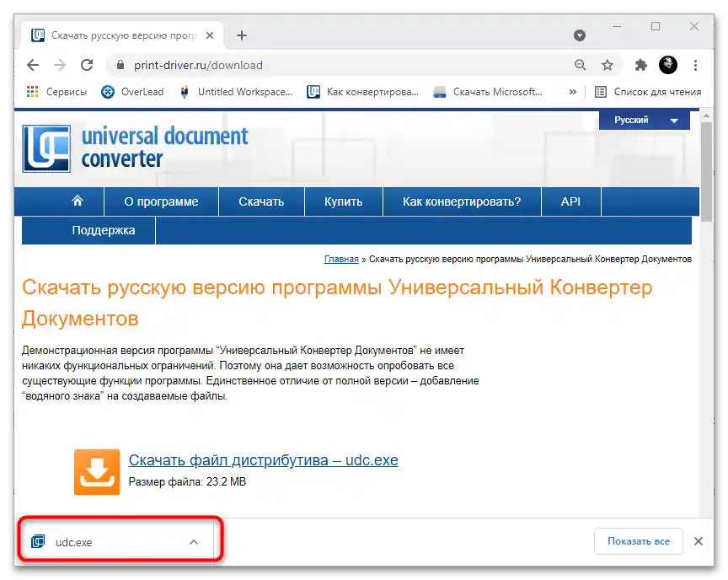Expand options chevron for udc.exe download
The image size is (728, 580).
tap(194, 542)
